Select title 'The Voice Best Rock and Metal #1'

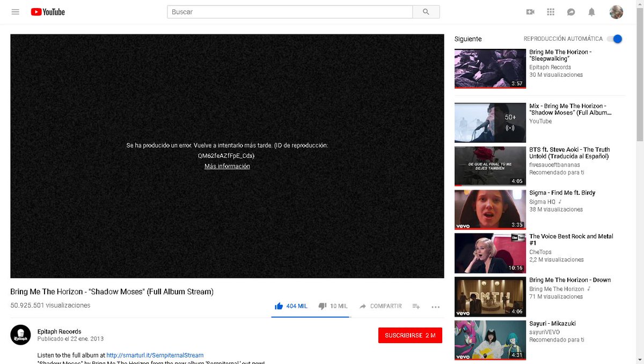(571, 239)
